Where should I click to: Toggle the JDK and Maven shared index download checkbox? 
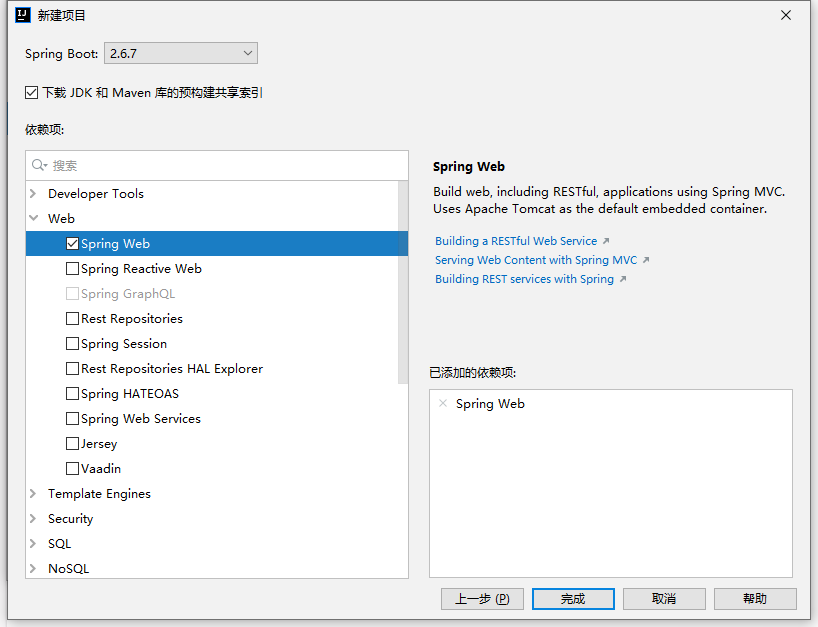pyautogui.click(x=31, y=93)
